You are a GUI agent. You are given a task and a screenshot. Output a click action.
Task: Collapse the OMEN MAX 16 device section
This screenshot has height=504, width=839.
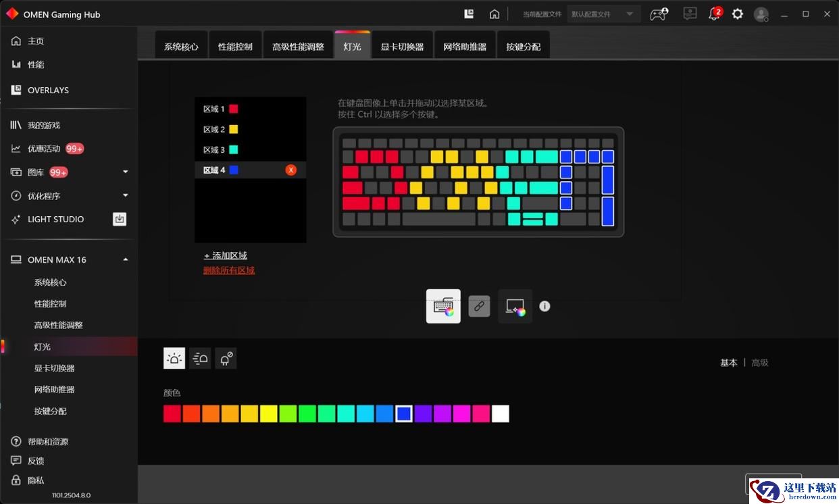pyautogui.click(x=125, y=260)
